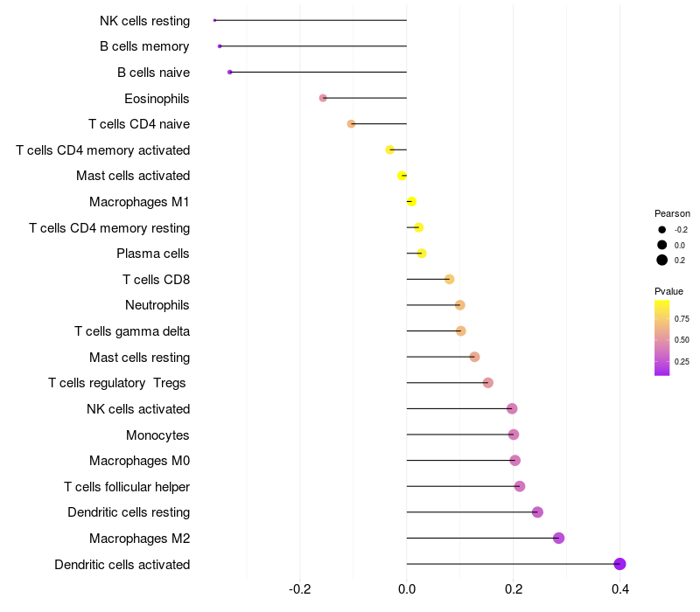Image resolution: width=700 pixels, height=612 pixels.
Task: Click the T cells follicular helper label
Action: [x=127, y=486]
